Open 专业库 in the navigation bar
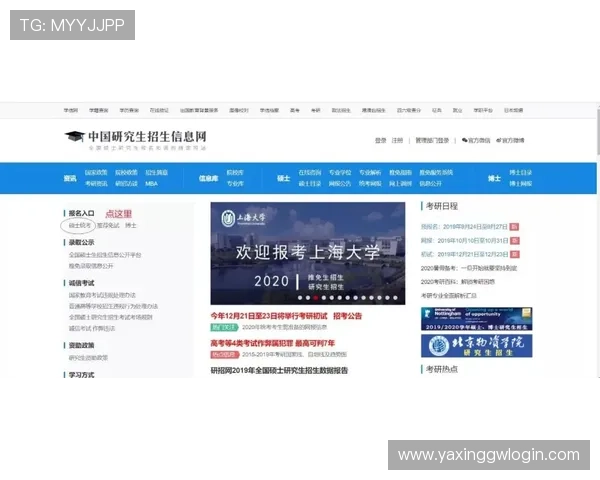Image resolution: width=600 pixels, height=480 pixels. click(235, 184)
